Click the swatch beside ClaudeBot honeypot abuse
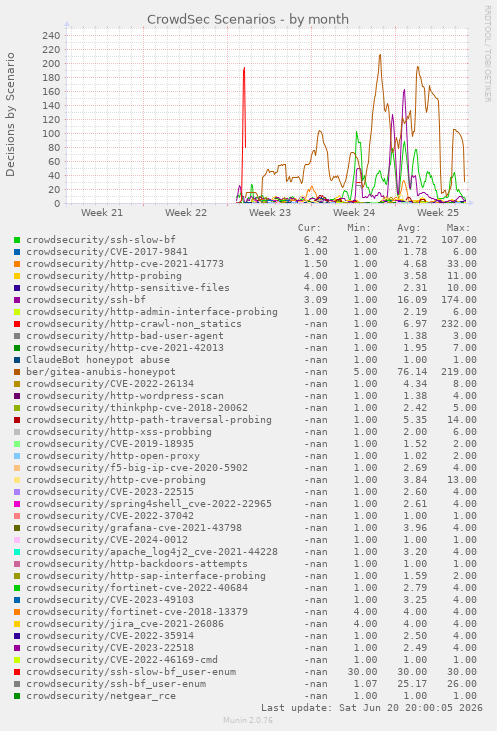The width and height of the screenshot is (497, 731). (17, 360)
